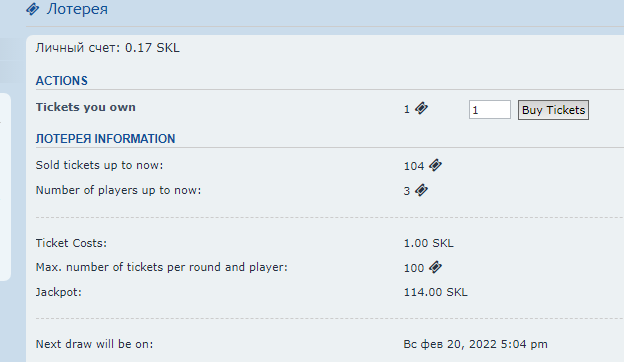Image resolution: width=624 pixels, height=362 pixels.
Task: Click ticket icon beside Лотерея title
Action: coord(33,9)
